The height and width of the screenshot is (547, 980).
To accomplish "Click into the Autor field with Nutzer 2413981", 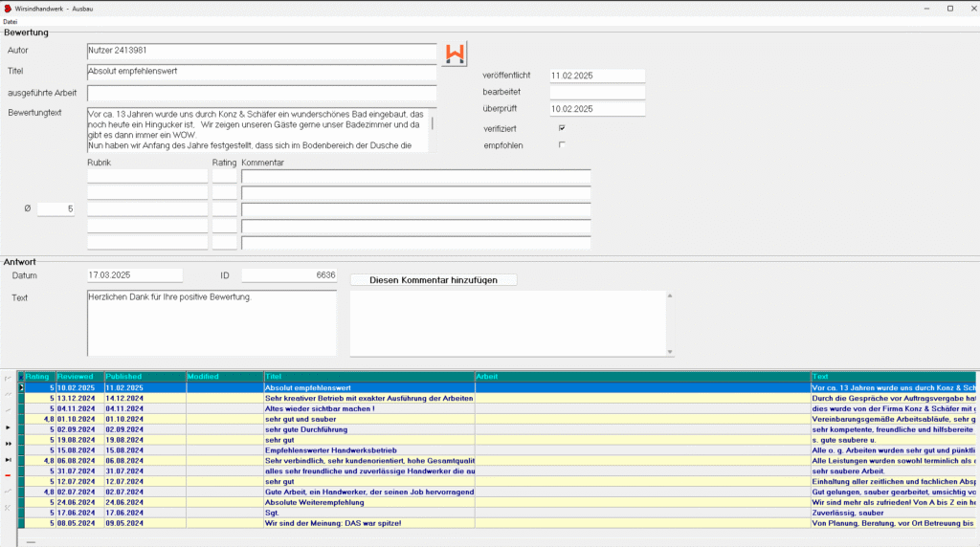I will point(262,52).
